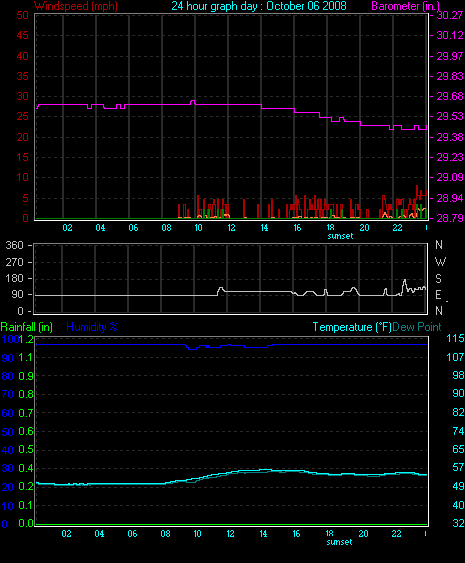Click windspeed axis value 35
Image resolution: width=465 pixels, height=563 pixels.
(x=23, y=76)
